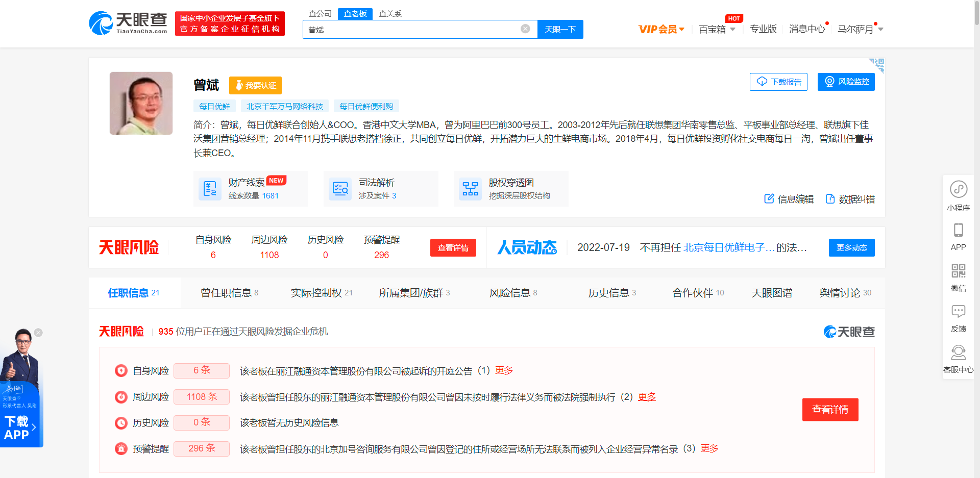Expand the VIP会员 dropdown
980x478 pixels.
pyautogui.click(x=661, y=29)
